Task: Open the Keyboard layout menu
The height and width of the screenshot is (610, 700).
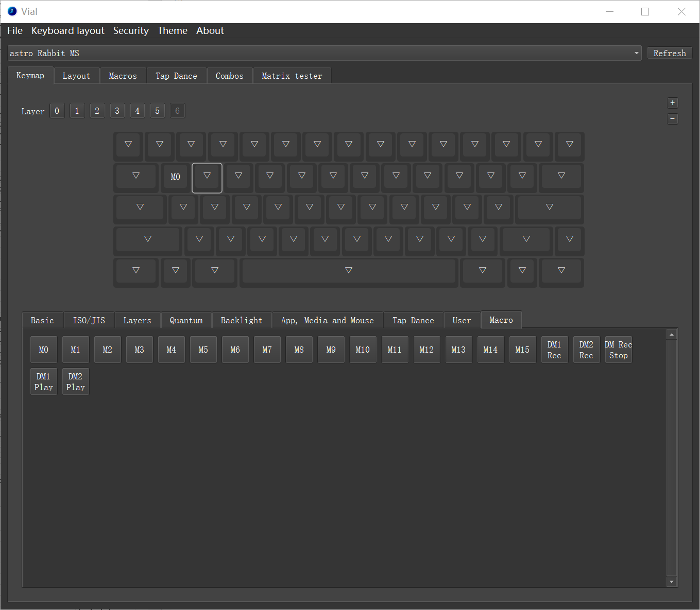Action: (68, 30)
